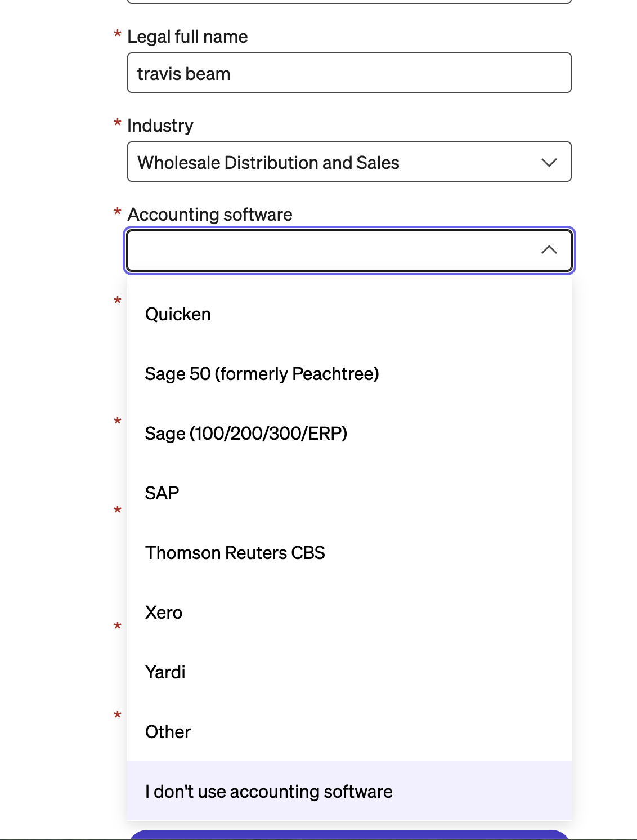Screen dimensions: 637x840
Task: Pick SAP as accounting software
Action: pos(349,493)
